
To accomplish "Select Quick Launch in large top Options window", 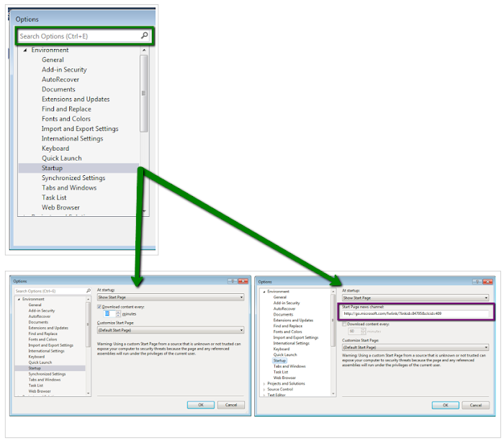I will (62, 159).
